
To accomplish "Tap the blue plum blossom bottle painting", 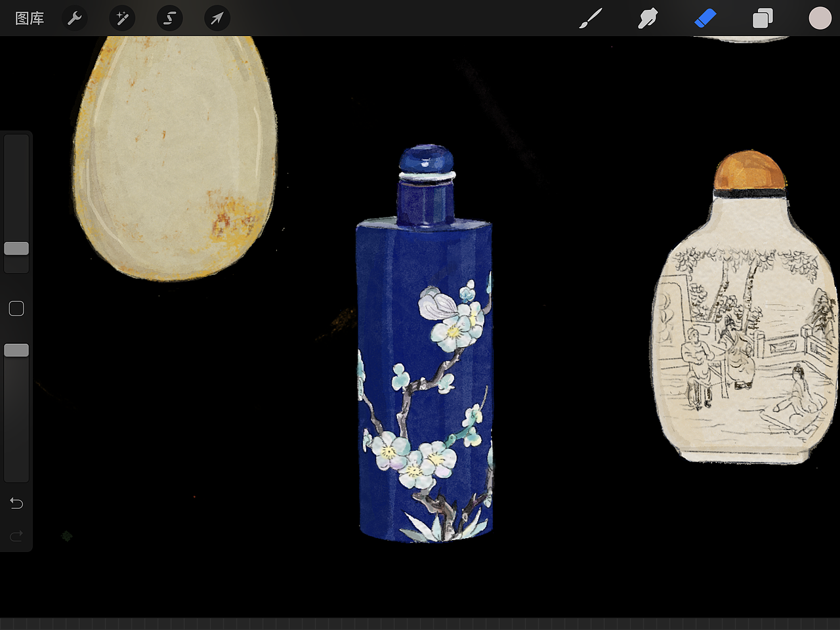I will coord(425,344).
